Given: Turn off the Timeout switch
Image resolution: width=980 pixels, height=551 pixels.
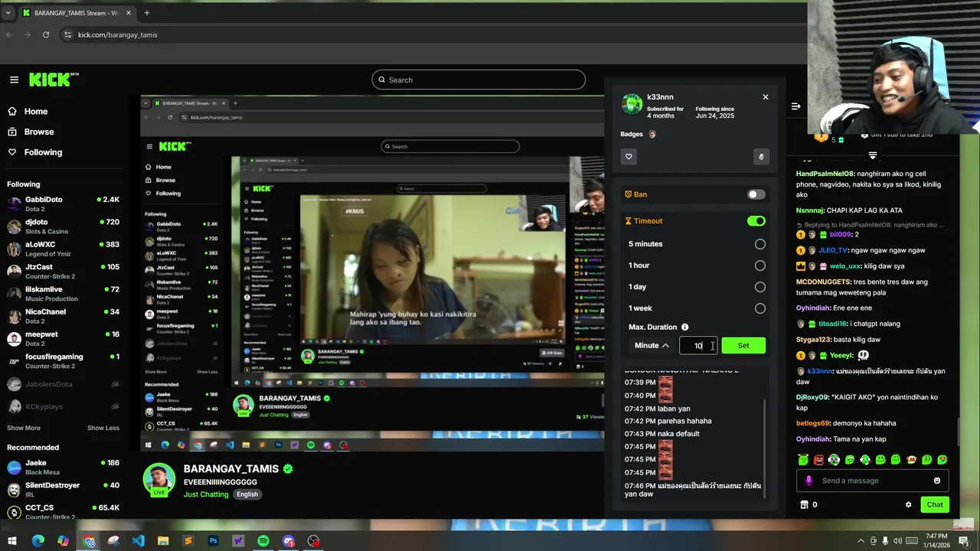Looking at the screenshot, I should [756, 221].
